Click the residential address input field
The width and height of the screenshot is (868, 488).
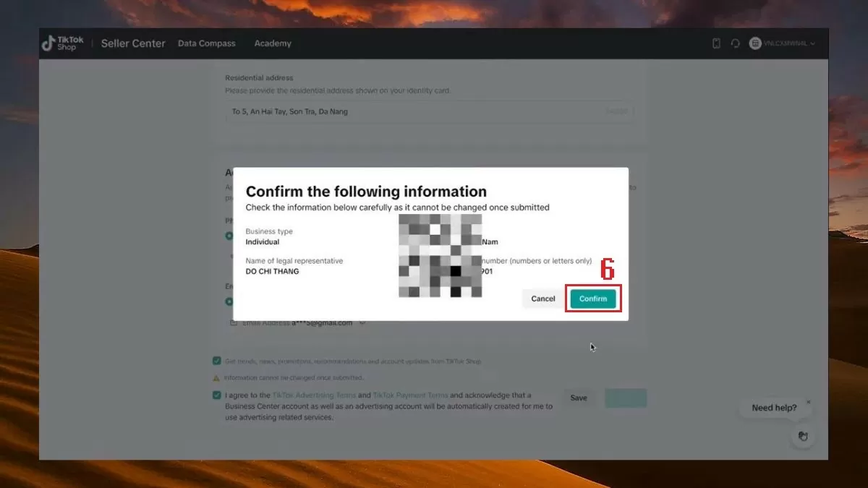point(427,112)
